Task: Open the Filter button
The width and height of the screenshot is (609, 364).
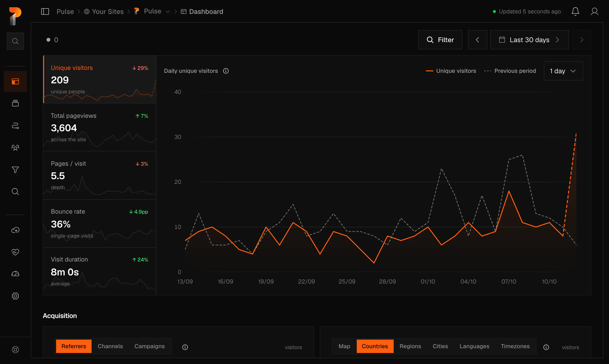Action: (440, 40)
